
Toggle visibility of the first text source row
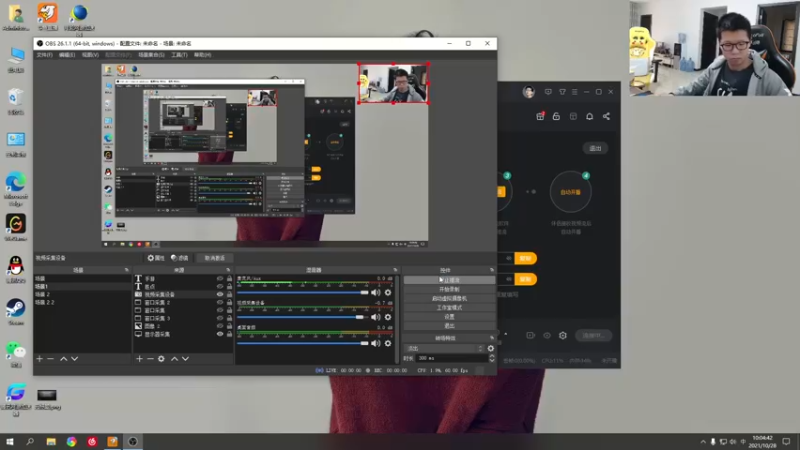220,279
